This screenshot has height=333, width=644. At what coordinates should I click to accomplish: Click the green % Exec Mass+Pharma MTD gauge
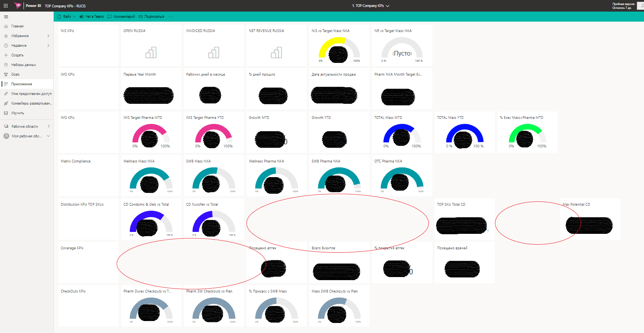click(527, 135)
